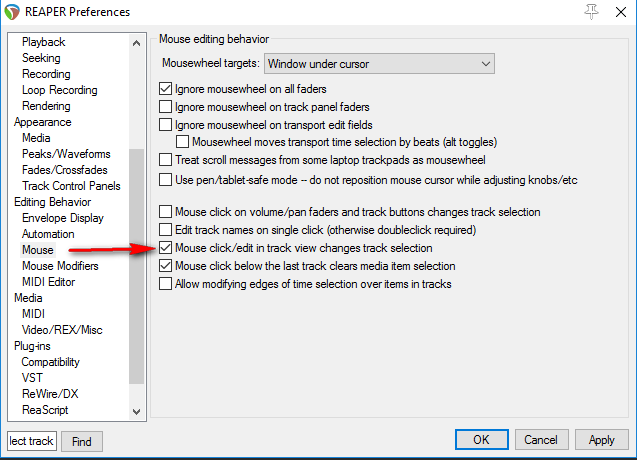The image size is (637, 460).
Task: Open Fades/Crossfades preferences
Action: click(65, 170)
